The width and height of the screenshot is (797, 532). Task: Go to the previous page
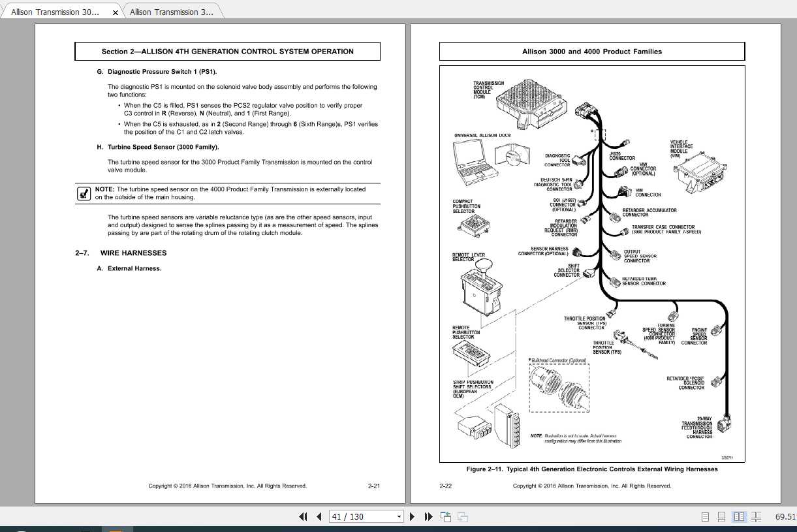tap(319, 516)
